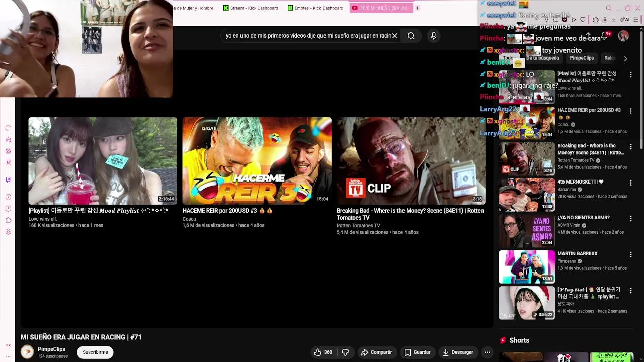Open the browser profile person icon
Screen dimensions: 644x362
click(605, 20)
